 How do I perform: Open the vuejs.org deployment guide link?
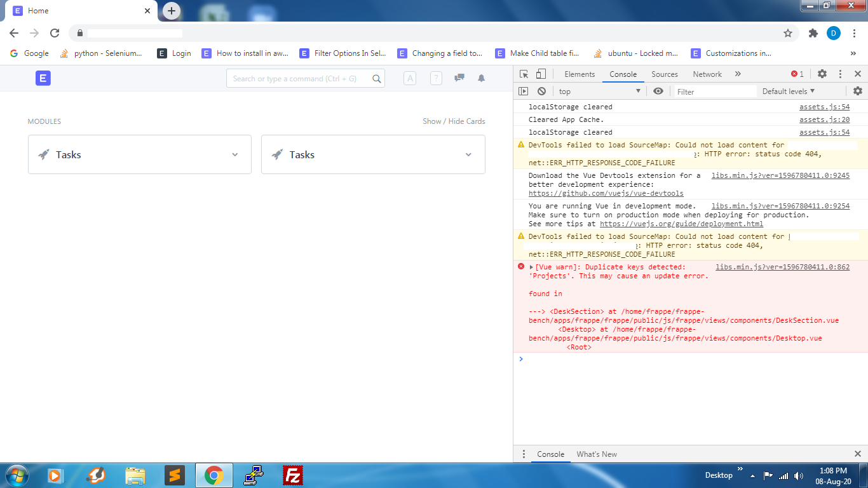(x=681, y=224)
